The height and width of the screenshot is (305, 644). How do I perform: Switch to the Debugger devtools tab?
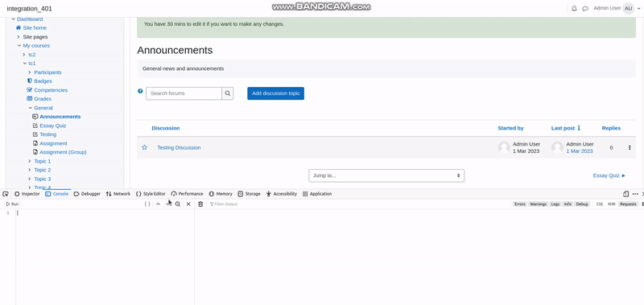point(87,194)
